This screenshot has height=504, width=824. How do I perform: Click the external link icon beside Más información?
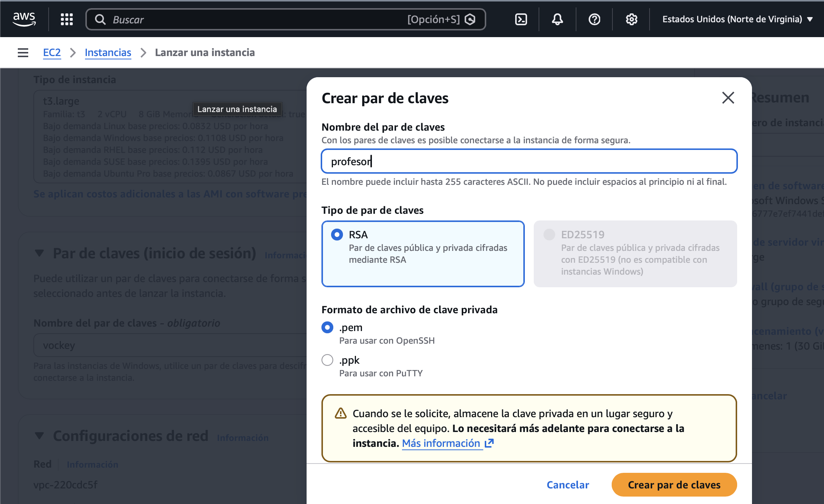(x=490, y=443)
